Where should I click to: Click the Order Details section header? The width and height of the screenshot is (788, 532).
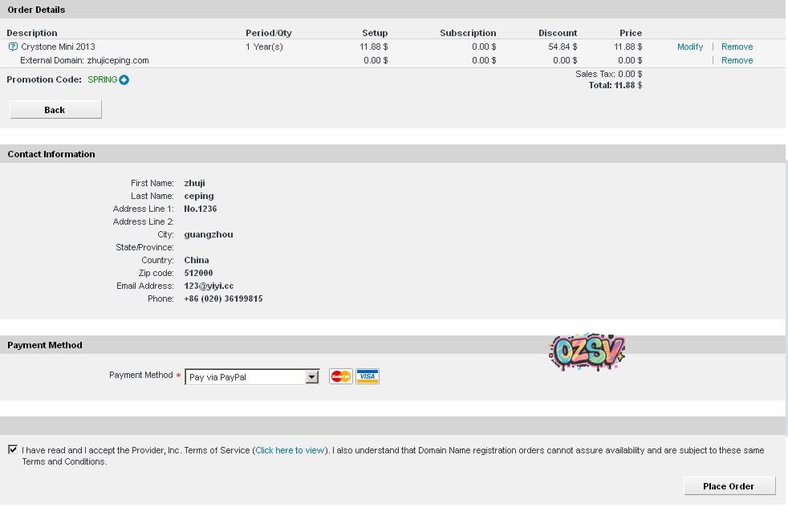(36, 10)
